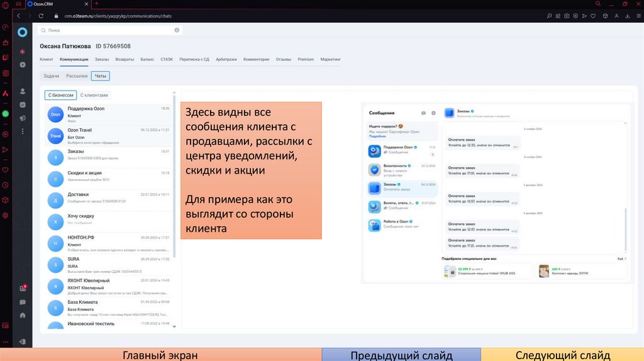644x361 pixels.
Task: Open Opera easy setup menu icon
Action: (639, 16)
